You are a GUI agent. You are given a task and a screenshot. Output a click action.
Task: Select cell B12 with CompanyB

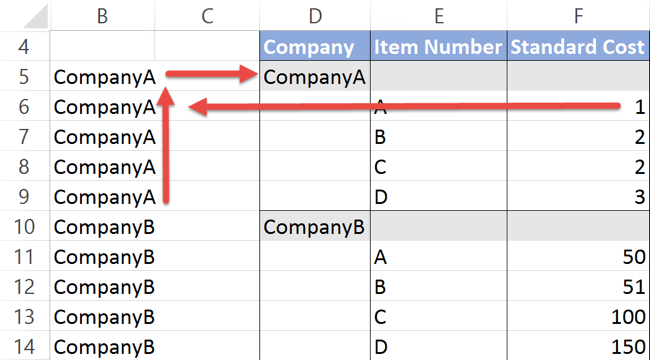(102, 286)
